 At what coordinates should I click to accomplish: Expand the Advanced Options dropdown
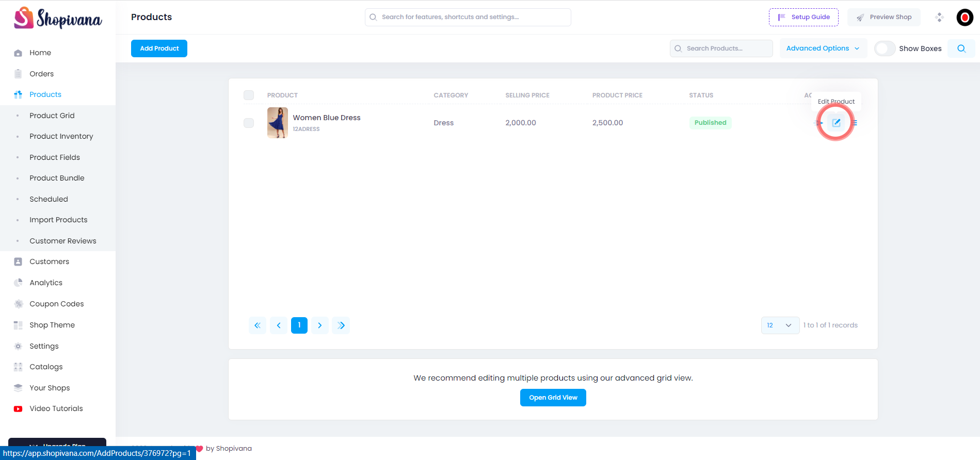[823, 48]
